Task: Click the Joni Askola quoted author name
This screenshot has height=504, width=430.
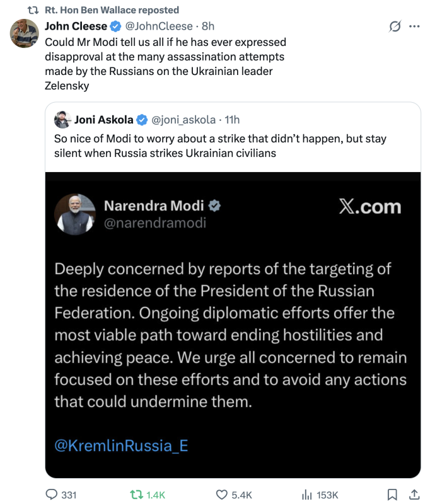Action: [x=103, y=120]
